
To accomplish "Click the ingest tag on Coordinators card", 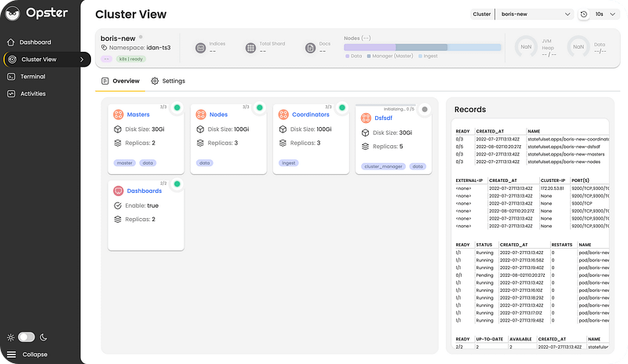I will (x=288, y=163).
